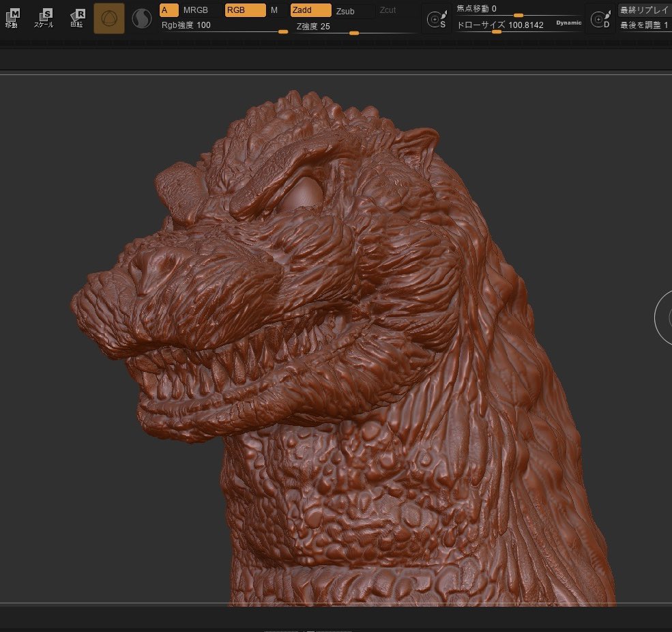Click the D brush circle icon
This screenshot has width=672, height=632.
(x=600, y=19)
